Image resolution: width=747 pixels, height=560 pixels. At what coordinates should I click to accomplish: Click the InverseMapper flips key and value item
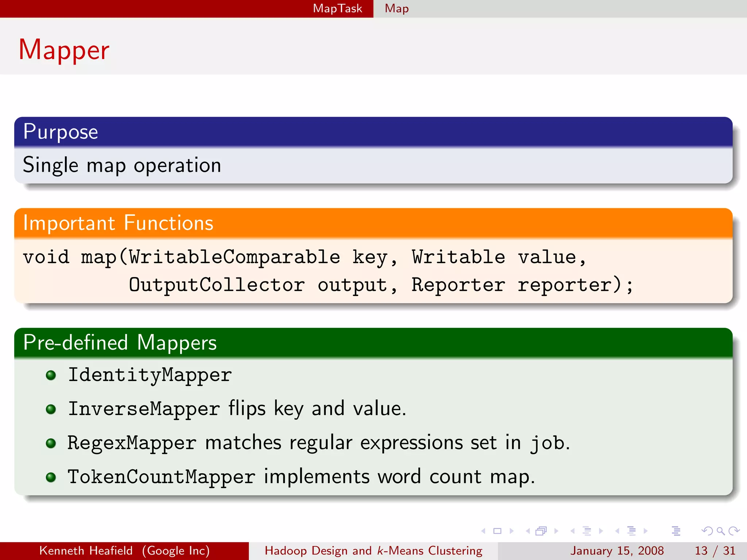click(237, 409)
